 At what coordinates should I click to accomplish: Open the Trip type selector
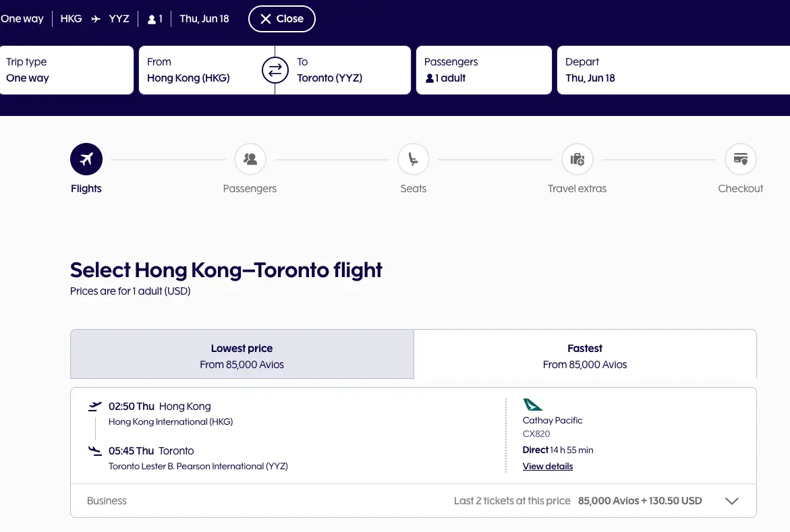[66, 70]
